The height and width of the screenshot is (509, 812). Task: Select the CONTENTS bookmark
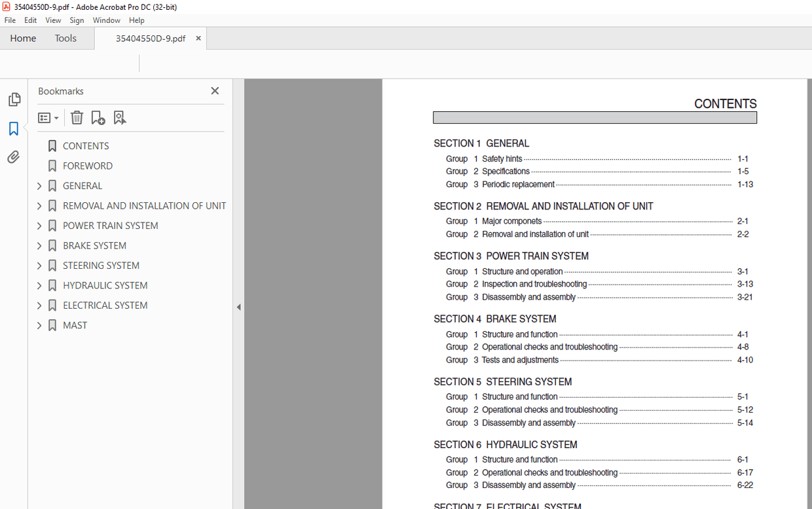86,145
